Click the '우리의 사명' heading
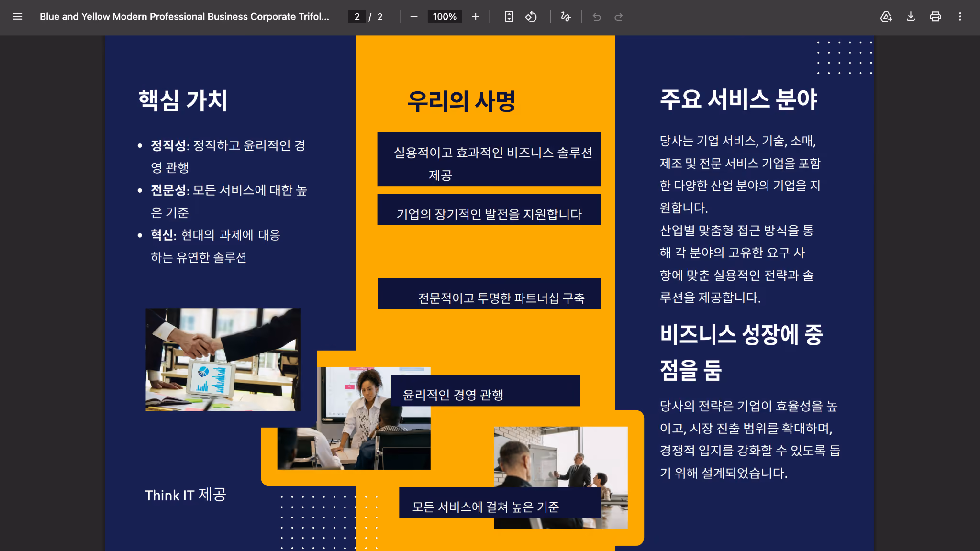 point(461,101)
